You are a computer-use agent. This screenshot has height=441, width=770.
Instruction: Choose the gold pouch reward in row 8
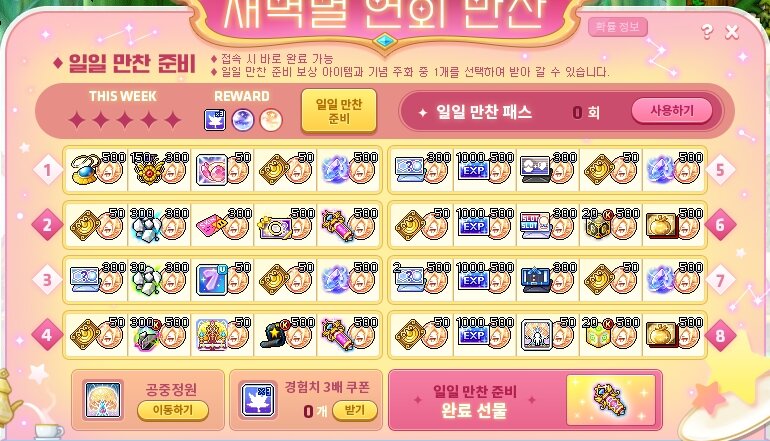coord(660,335)
